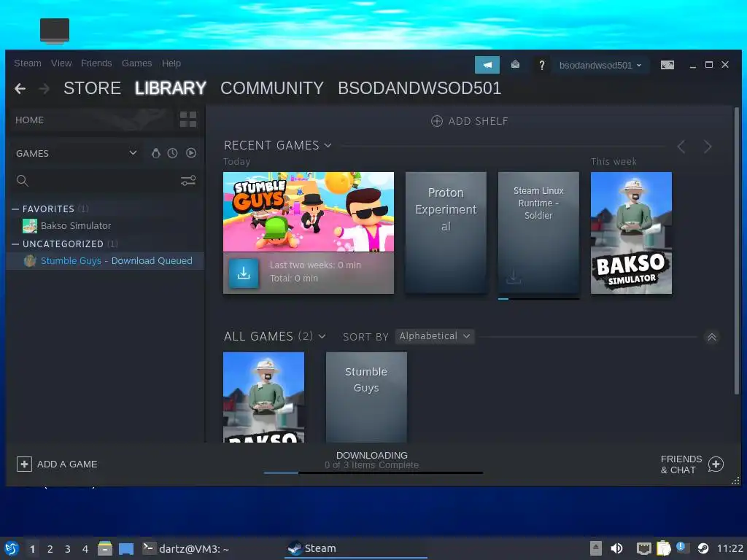Viewport: 747px width, 560px height.
Task: Click the download progress bar
Action: [x=373, y=472]
